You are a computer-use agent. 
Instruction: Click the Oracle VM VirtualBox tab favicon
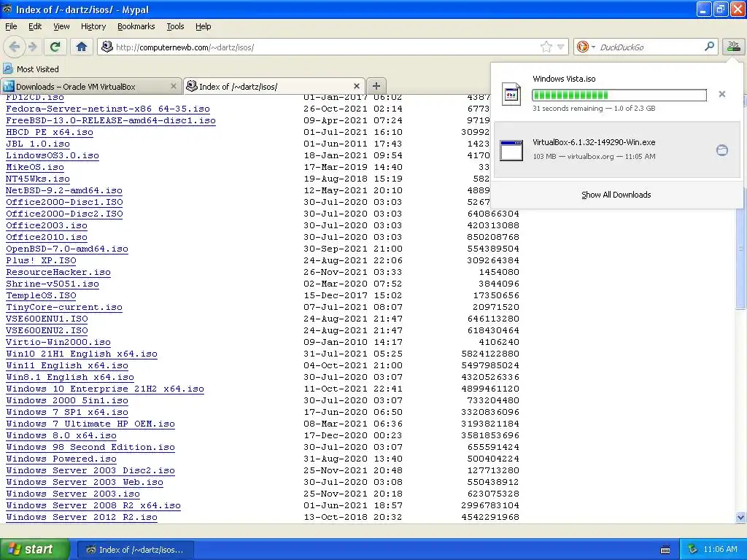tap(9, 86)
